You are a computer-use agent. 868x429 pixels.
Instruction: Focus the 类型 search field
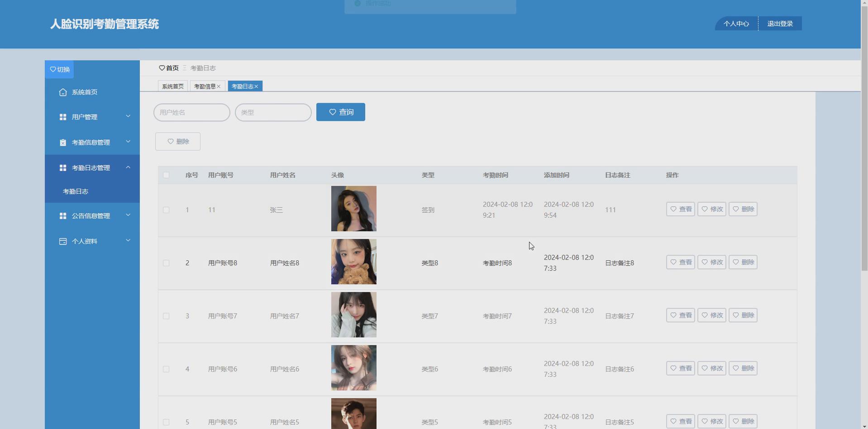[273, 113]
